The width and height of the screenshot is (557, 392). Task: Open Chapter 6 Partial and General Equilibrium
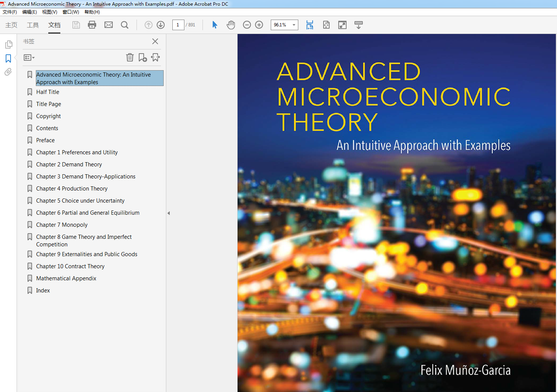(x=88, y=213)
